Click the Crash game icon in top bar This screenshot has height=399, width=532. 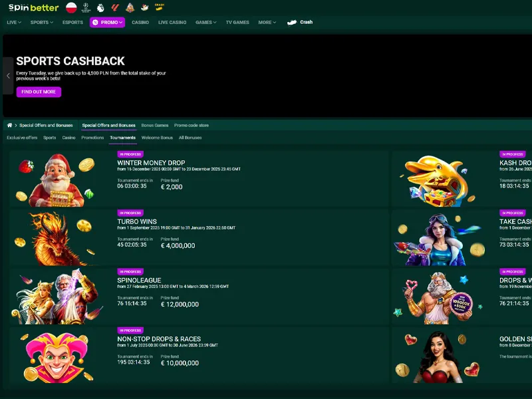(x=160, y=7)
